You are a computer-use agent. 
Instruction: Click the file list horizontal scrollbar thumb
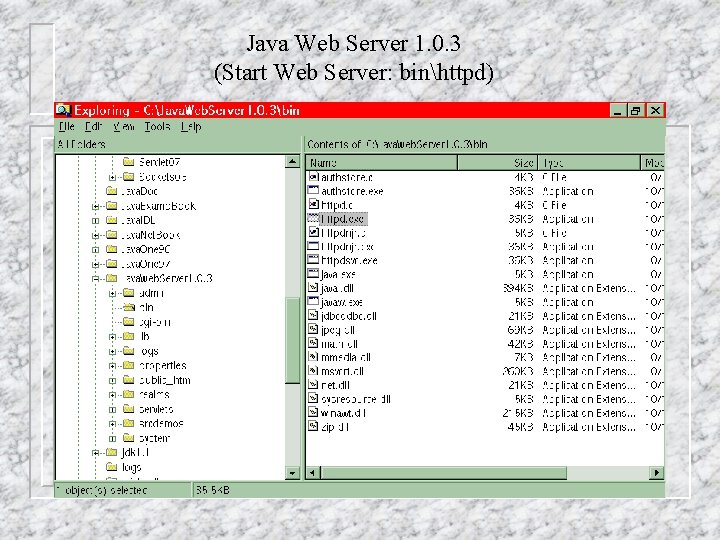click(x=444, y=472)
